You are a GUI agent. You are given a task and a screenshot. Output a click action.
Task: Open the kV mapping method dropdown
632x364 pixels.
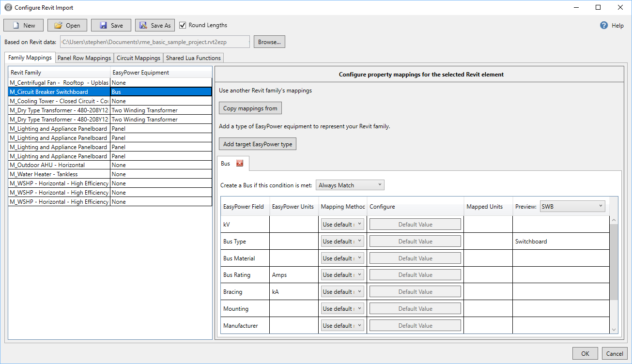[x=342, y=225]
